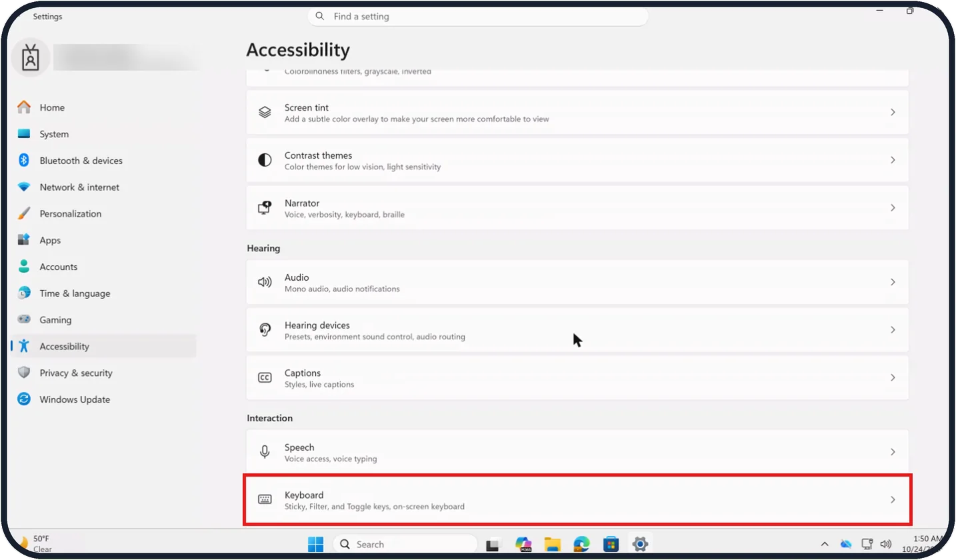
Task: Open Audio via its right chevron
Action: click(893, 282)
